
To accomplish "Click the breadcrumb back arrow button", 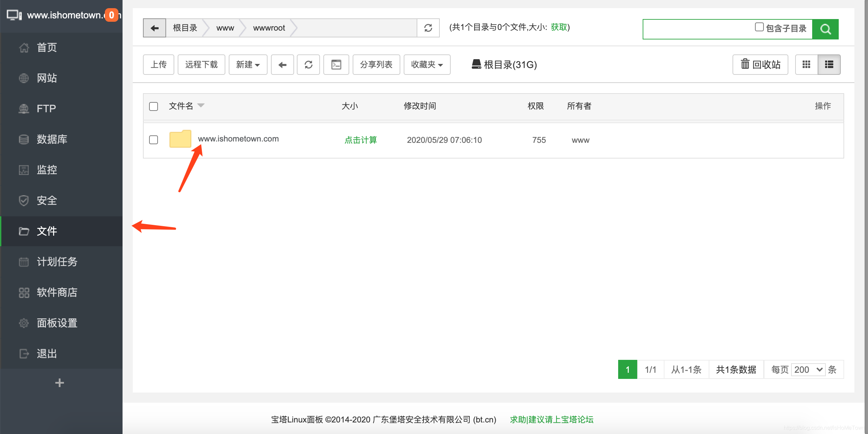I will (155, 28).
